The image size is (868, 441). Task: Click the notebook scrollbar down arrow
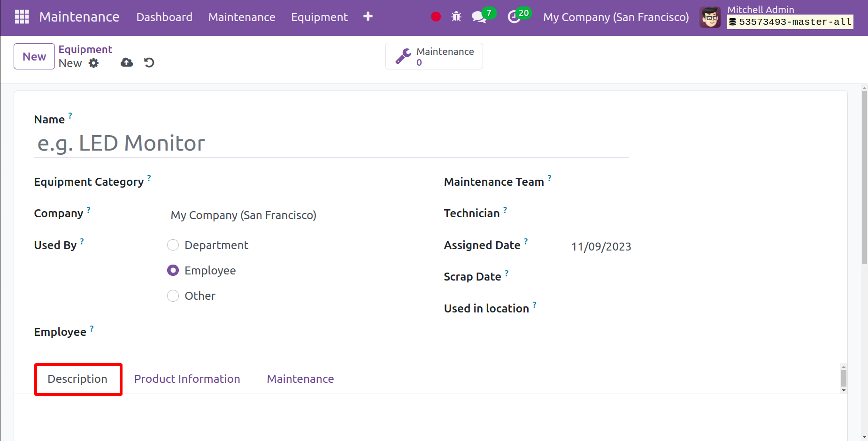844,390
